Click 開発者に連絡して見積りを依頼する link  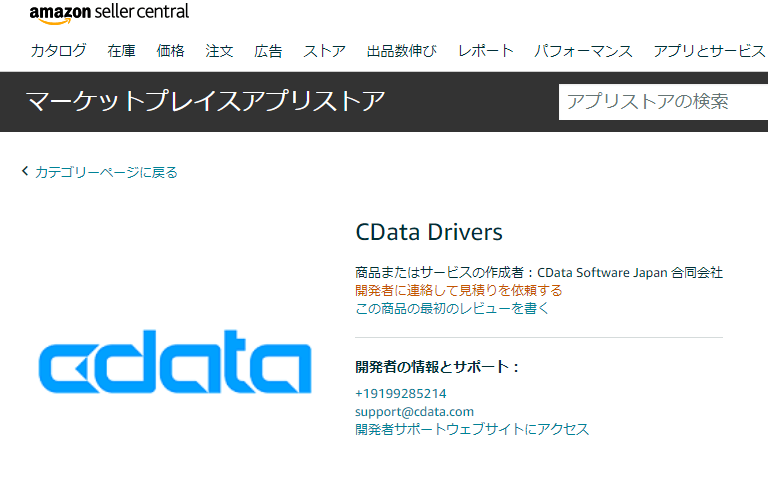[458, 290]
